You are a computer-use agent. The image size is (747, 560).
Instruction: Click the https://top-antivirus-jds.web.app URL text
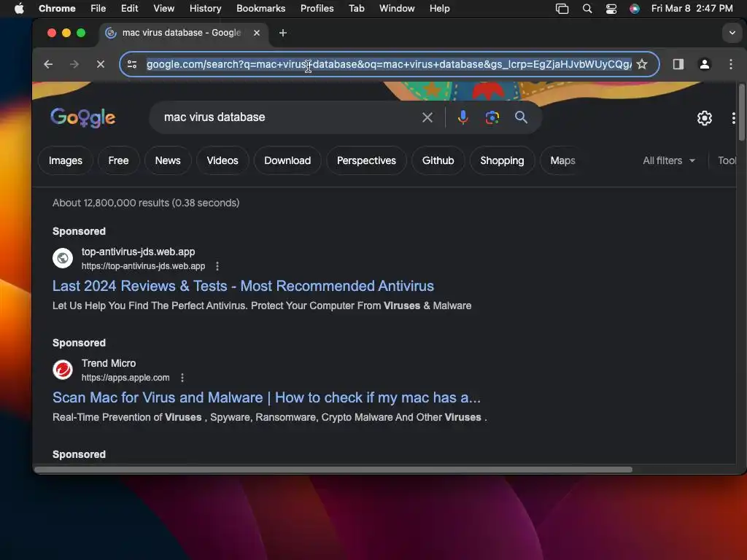(144, 266)
